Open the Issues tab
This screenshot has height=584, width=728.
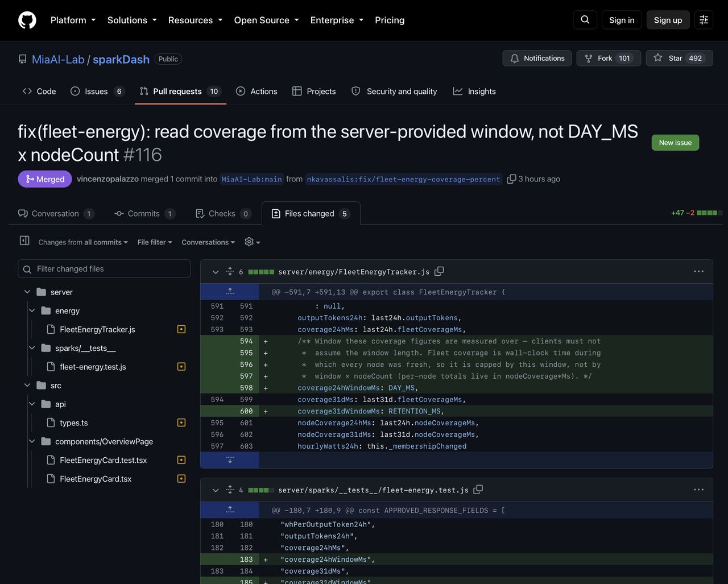pos(97,92)
